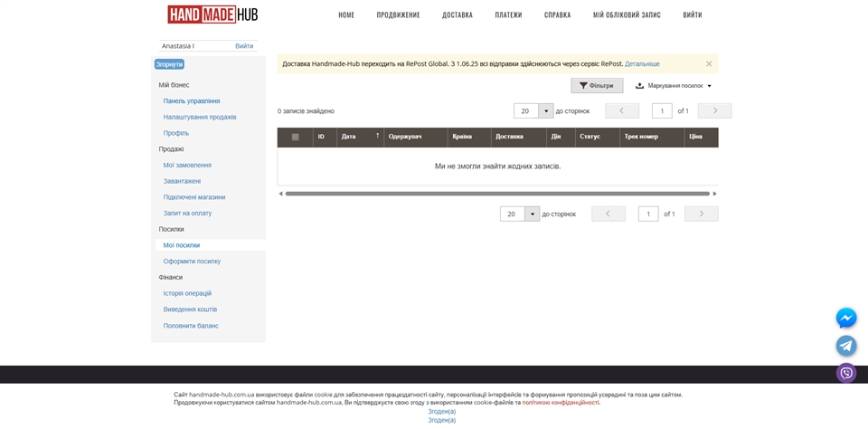
Task: Open the Facebook Messenger chat icon
Action: pyautogui.click(x=845, y=318)
